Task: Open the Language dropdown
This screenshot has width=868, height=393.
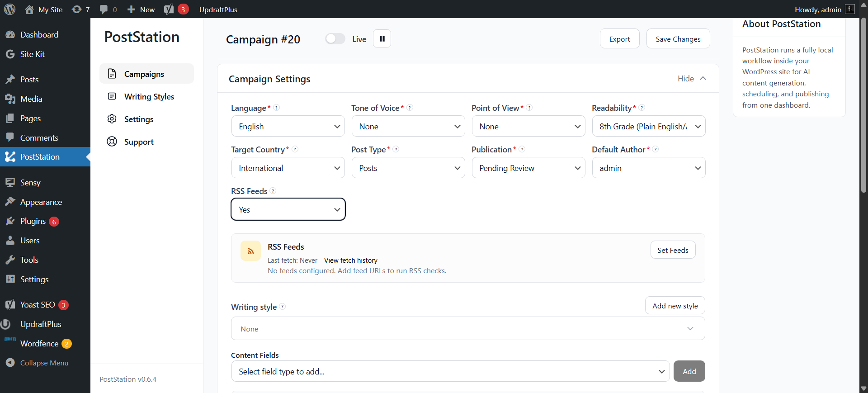Action: [288, 126]
